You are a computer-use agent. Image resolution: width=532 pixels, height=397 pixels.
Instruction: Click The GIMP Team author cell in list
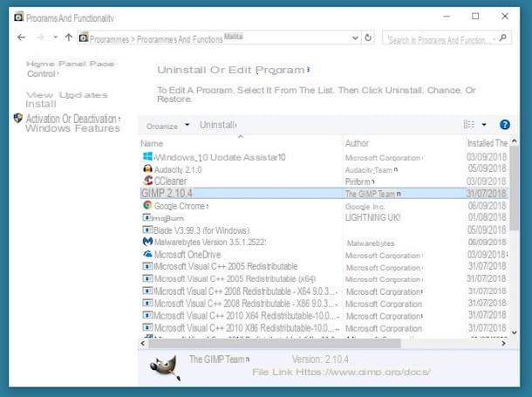[x=373, y=194]
